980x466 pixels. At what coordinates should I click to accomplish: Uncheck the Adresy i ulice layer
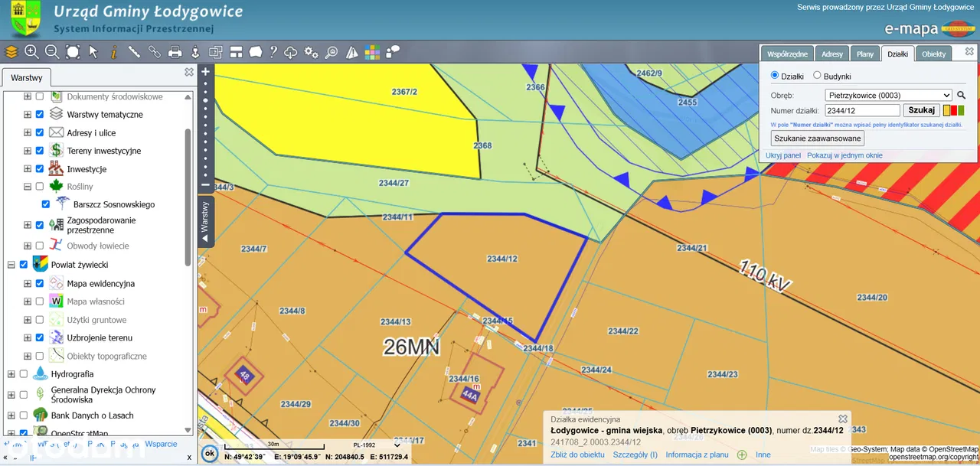40,132
